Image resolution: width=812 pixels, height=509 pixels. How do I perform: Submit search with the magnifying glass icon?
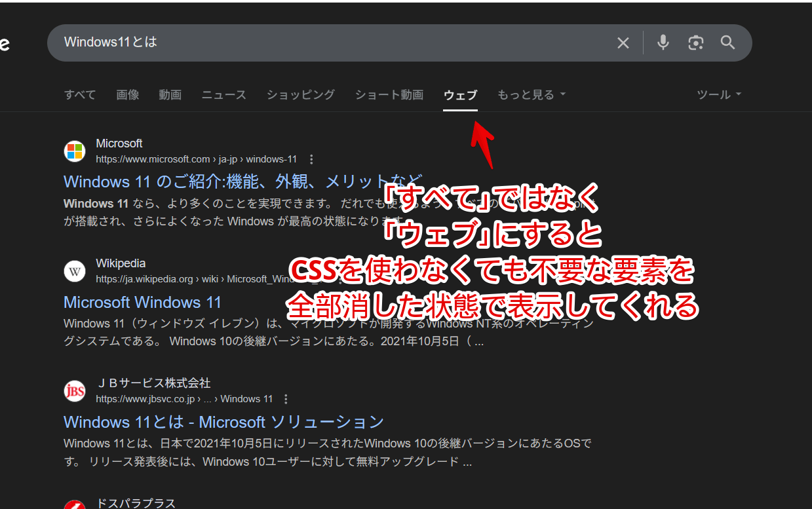(x=728, y=43)
